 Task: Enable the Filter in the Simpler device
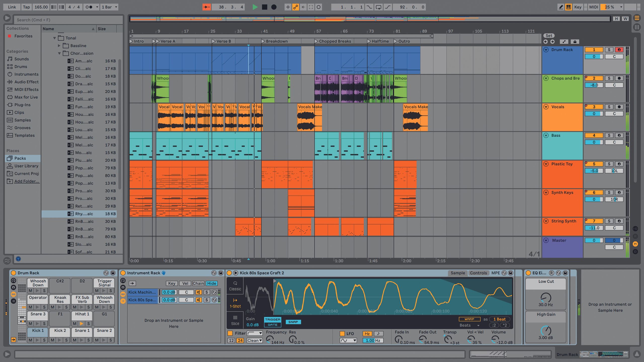click(x=230, y=333)
